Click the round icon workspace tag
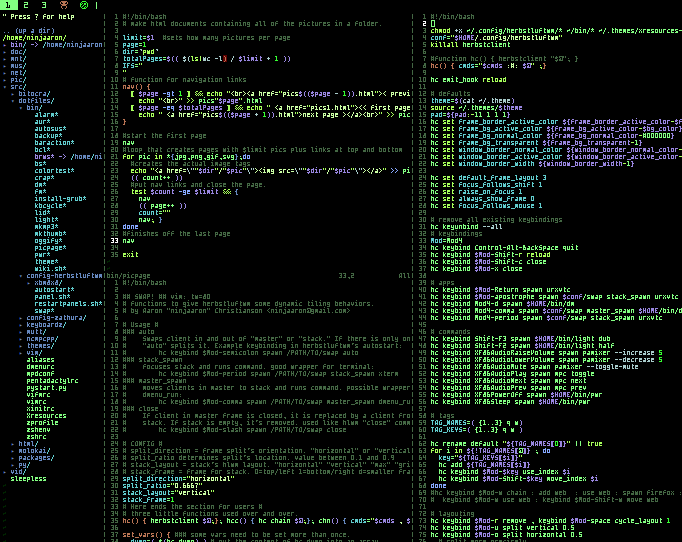682x542 pixels. 83,5
